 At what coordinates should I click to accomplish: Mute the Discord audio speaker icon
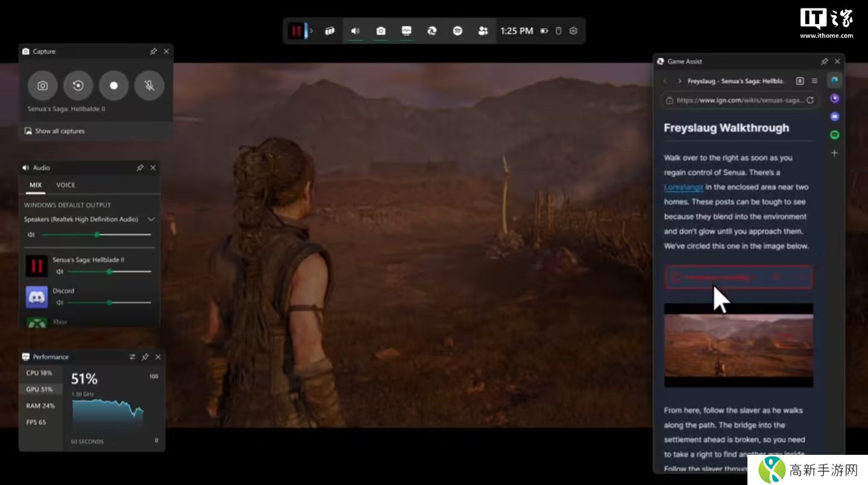[x=60, y=302]
